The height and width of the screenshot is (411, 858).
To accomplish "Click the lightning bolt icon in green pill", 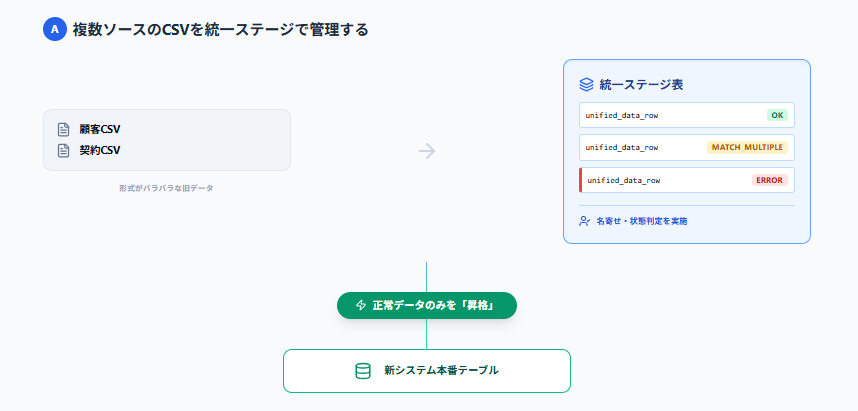I will point(361,305).
